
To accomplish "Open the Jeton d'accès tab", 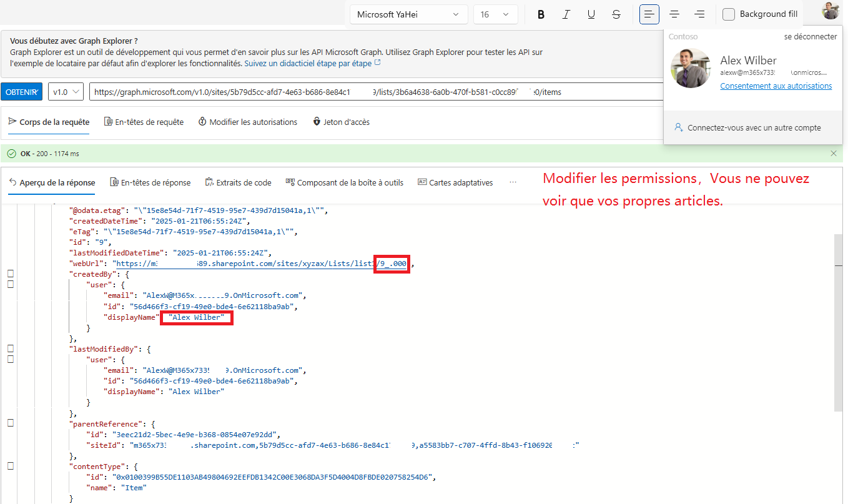I will pyautogui.click(x=342, y=122).
